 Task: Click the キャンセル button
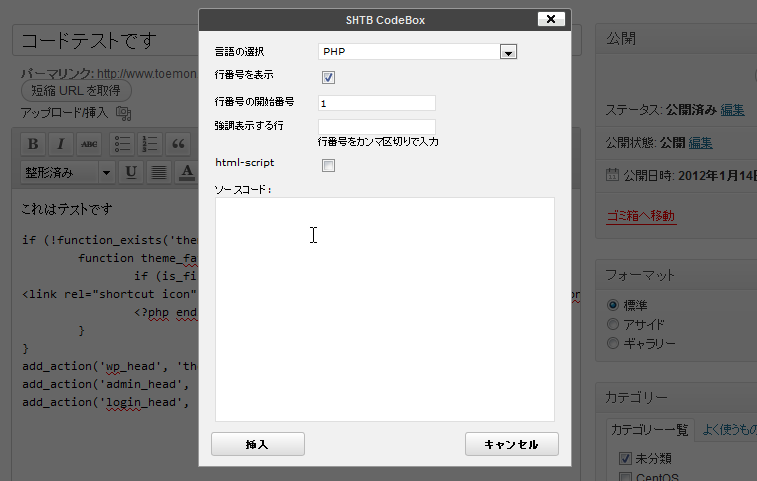pyautogui.click(x=512, y=444)
